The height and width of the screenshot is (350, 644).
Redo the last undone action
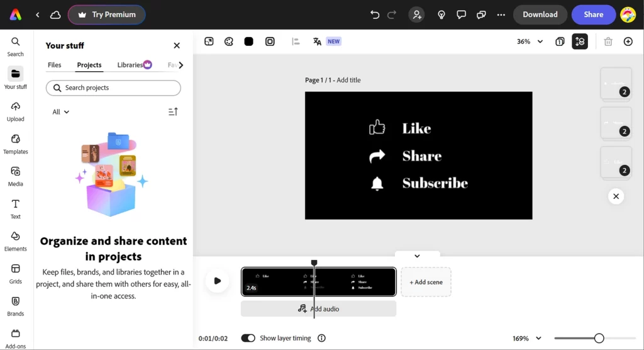point(392,15)
